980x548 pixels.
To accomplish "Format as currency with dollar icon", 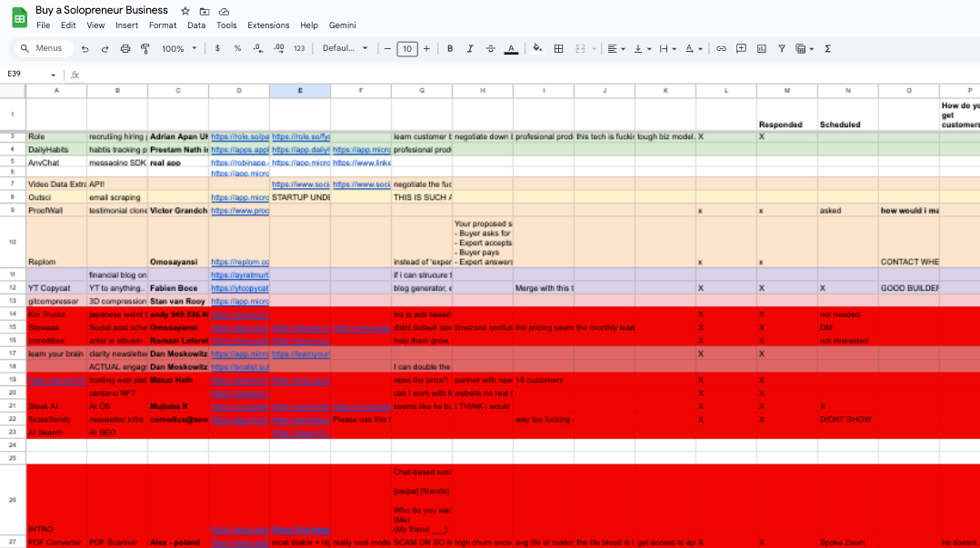I will [217, 49].
